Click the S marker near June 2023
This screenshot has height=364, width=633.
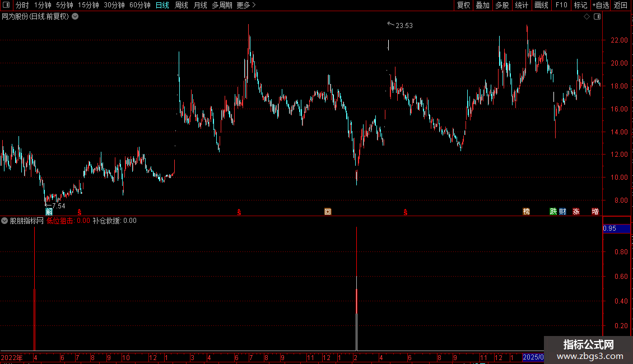(239, 212)
